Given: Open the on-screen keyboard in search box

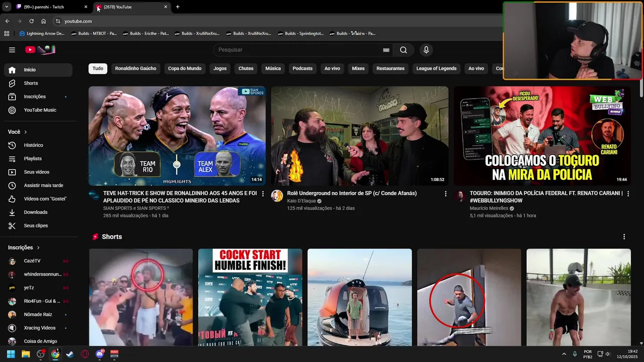Looking at the screenshot, I should click(386, 50).
